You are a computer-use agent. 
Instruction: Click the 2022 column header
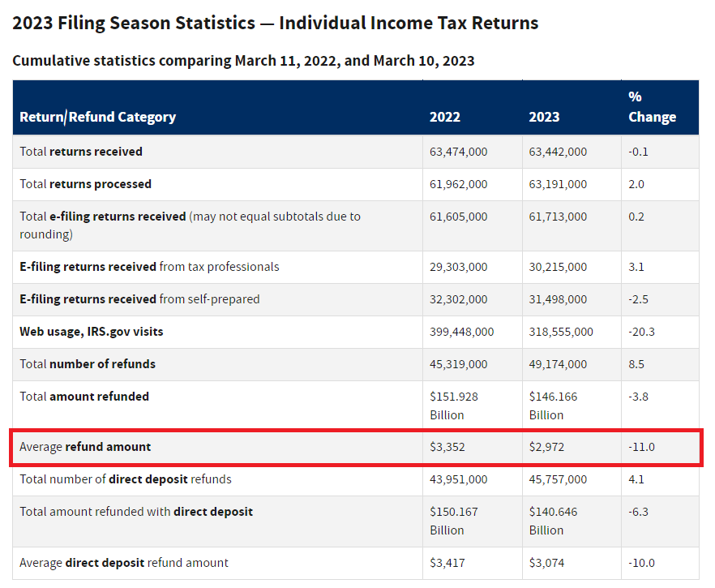(x=445, y=117)
